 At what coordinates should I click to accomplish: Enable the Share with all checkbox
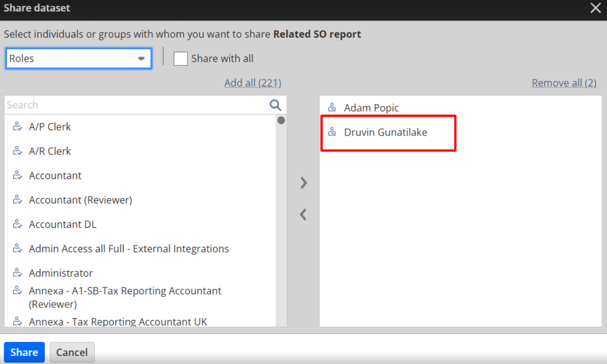pos(181,59)
